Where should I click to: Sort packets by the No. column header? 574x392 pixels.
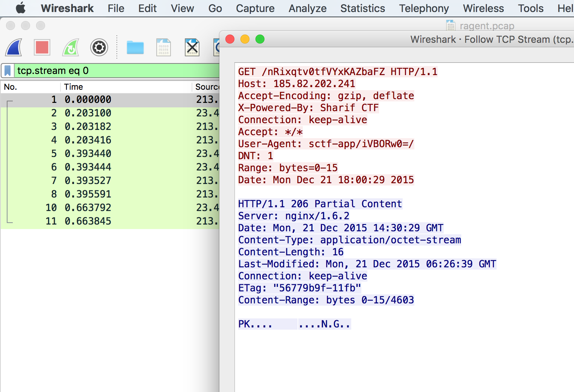pos(30,87)
